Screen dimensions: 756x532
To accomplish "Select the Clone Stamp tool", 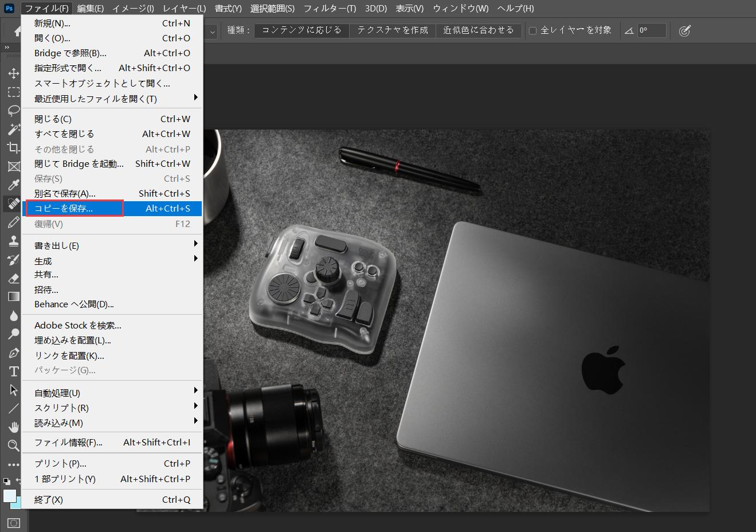I will (x=13, y=241).
